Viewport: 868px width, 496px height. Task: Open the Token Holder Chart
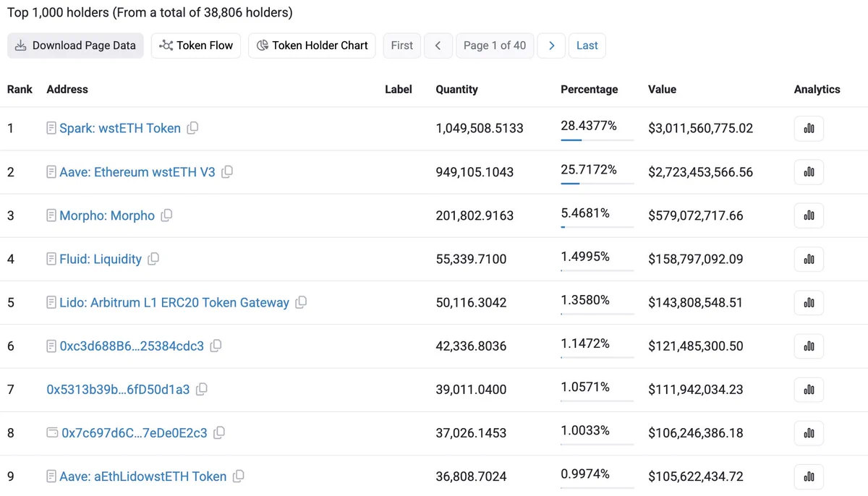pos(312,46)
